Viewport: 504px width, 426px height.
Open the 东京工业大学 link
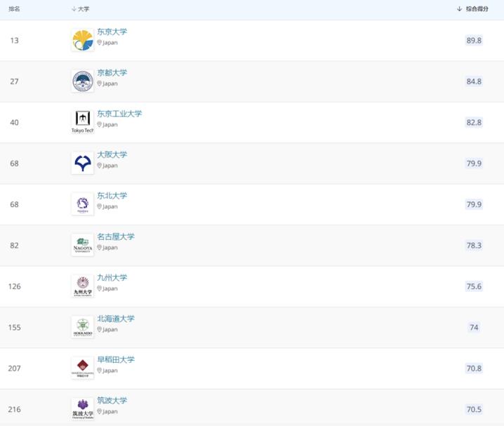[119, 114]
